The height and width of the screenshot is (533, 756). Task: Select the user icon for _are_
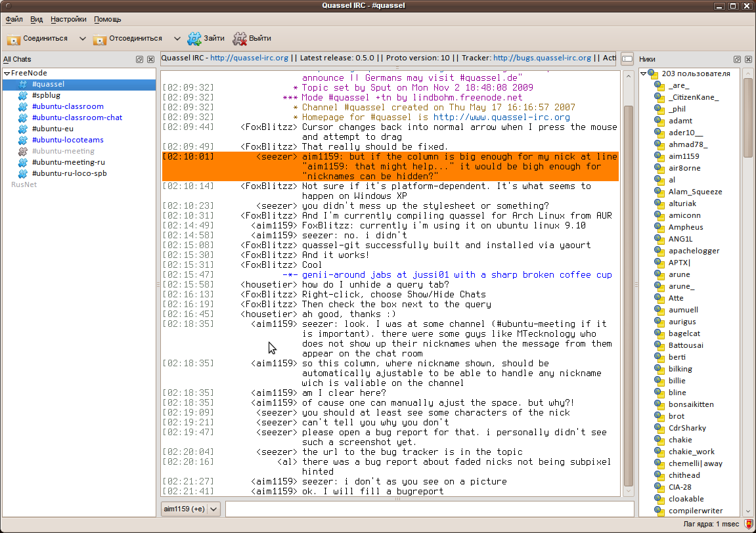click(659, 85)
